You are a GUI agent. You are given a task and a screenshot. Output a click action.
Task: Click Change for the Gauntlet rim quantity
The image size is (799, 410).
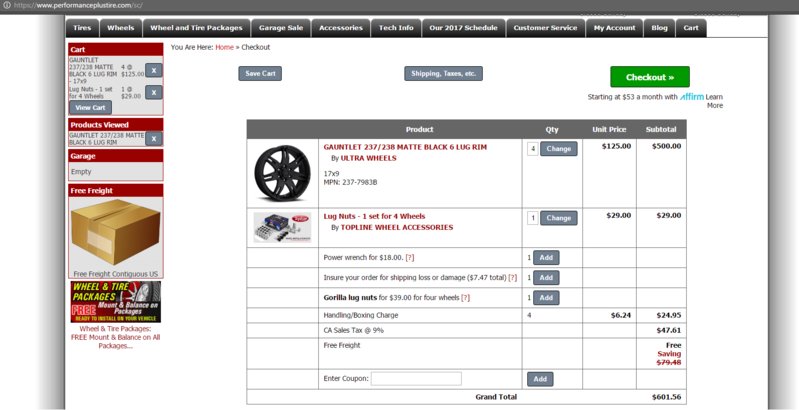tap(558, 149)
